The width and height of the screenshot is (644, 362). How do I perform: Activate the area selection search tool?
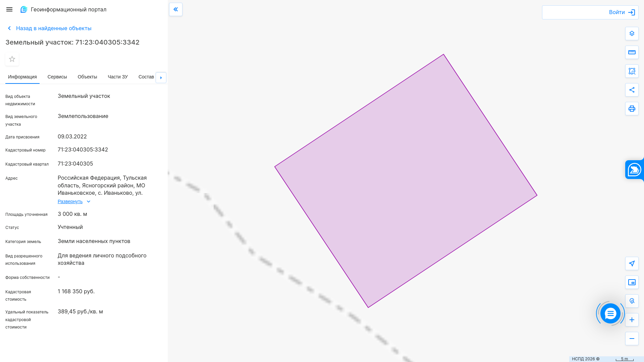[632, 71]
